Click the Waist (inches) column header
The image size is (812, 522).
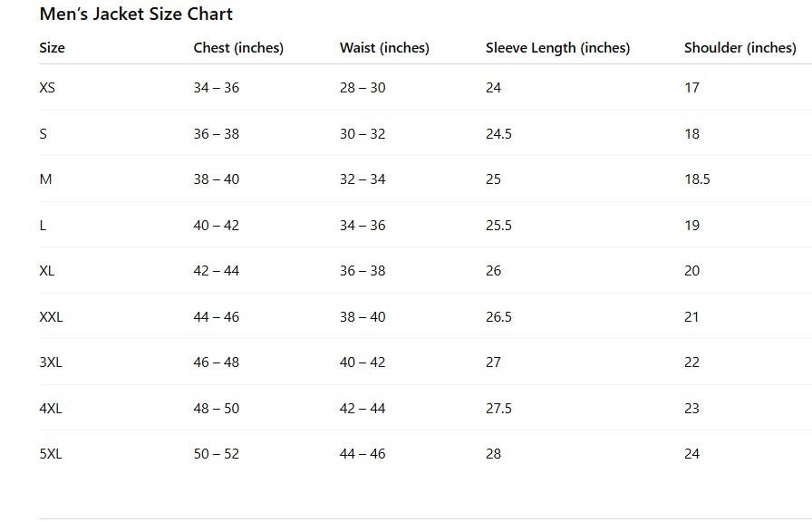tap(384, 48)
